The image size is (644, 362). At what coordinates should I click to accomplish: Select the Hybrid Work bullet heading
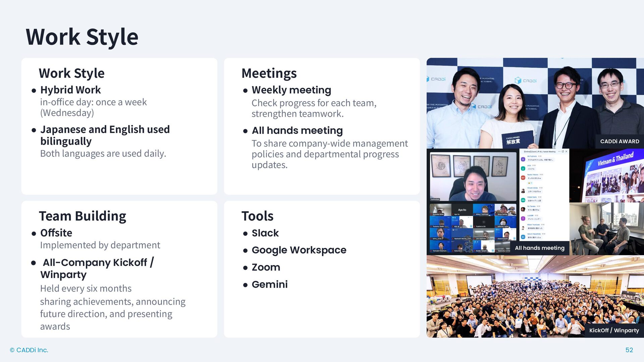pyautogui.click(x=70, y=90)
